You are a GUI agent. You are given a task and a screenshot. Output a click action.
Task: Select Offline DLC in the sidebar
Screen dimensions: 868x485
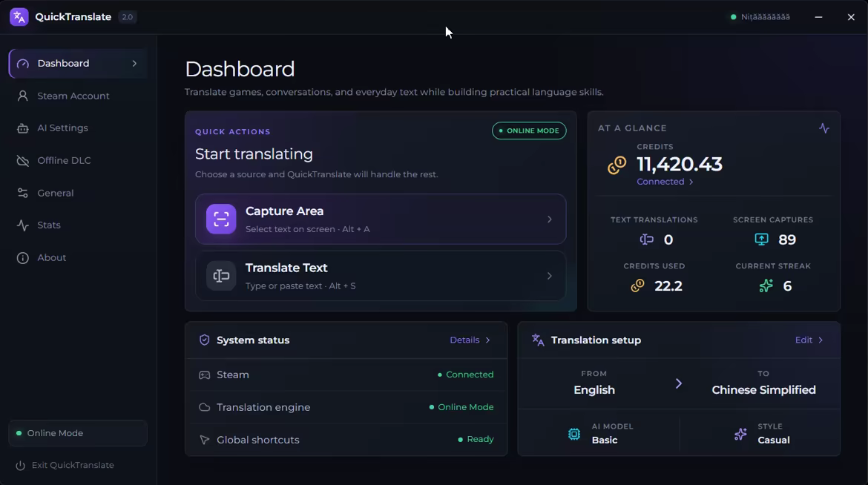tap(77, 161)
